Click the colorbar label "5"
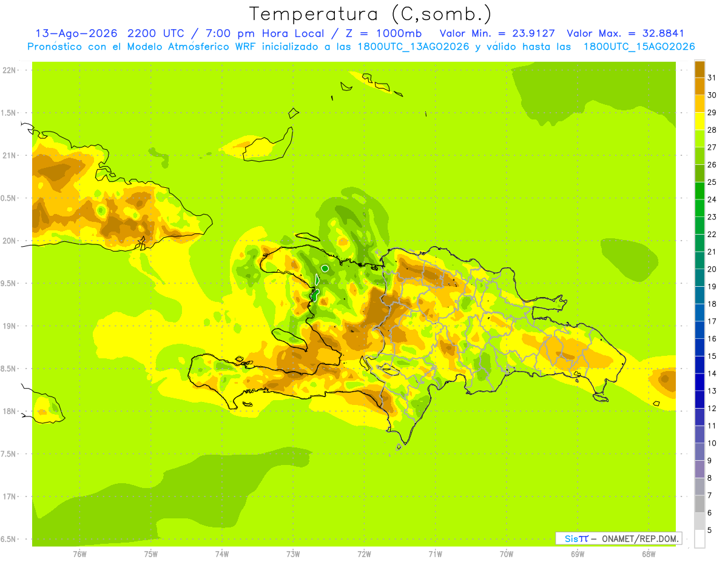728x562 pixels. point(710,530)
